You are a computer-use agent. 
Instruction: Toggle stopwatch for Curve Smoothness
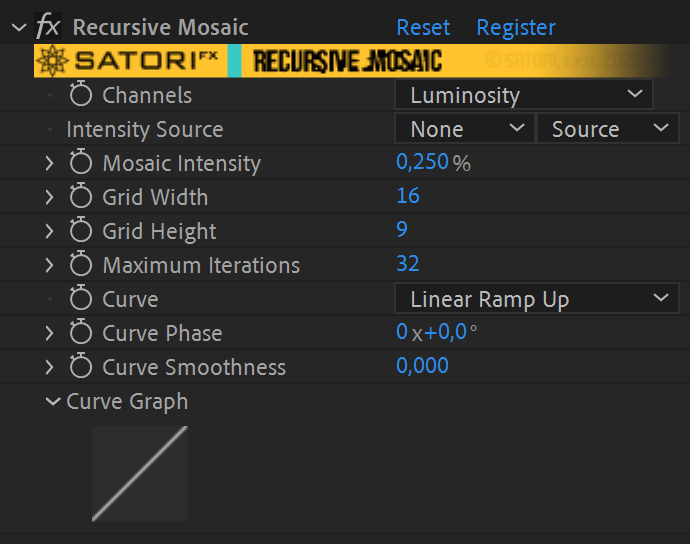81,366
